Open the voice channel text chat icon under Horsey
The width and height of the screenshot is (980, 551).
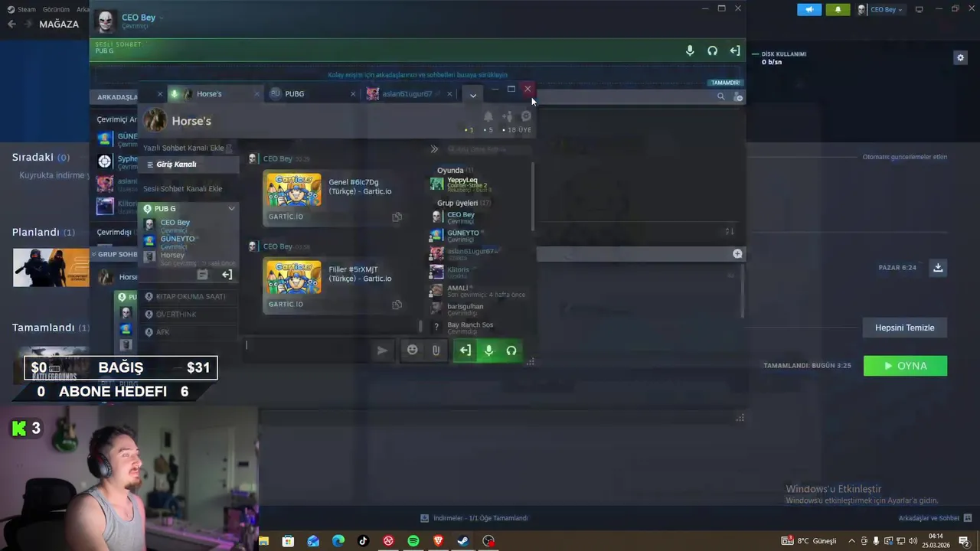click(x=202, y=274)
